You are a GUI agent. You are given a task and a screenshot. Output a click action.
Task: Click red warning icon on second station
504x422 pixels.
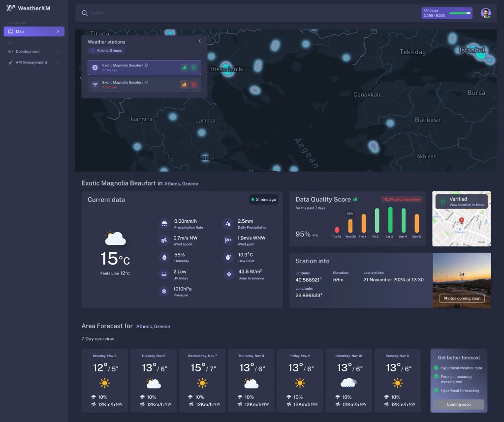(194, 85)
